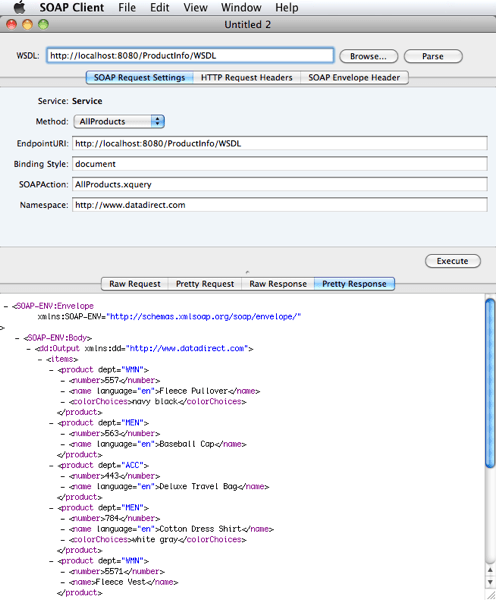The height and width of the screenshot is (600, 496).
Task: Click the number value 784
Action: click(111, 519)
